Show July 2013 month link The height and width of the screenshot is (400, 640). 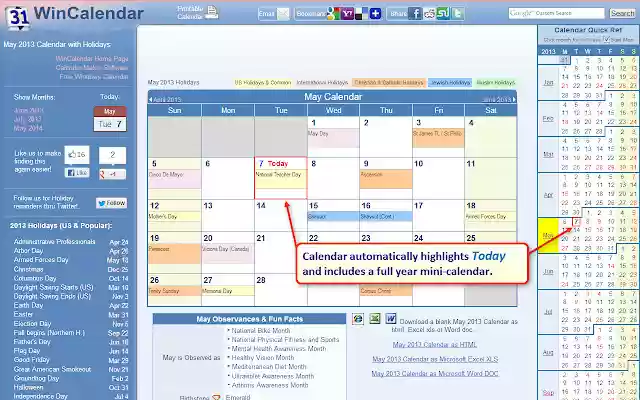coord(27,119)
